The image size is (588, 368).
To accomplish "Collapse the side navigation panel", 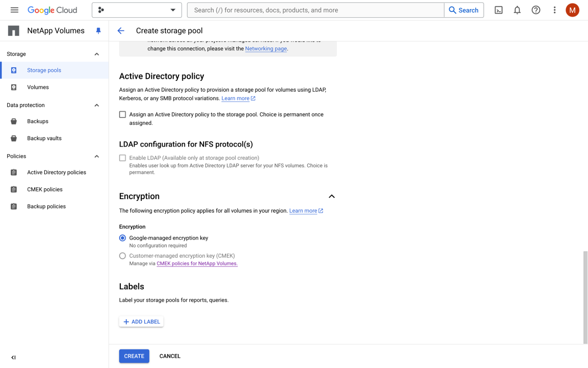I will pos(14,357).
